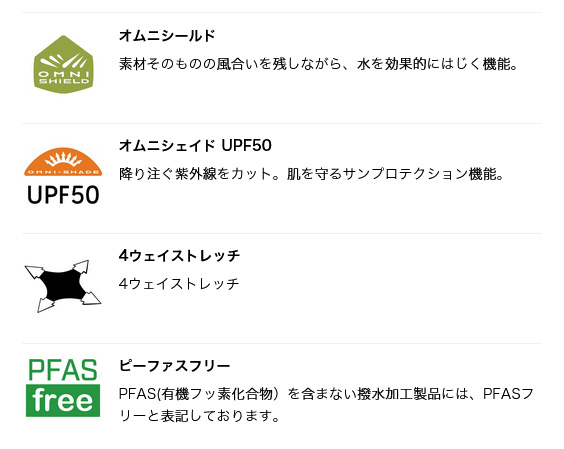Click the bottom-right arrow of stretch icon
564x449 pixels.
point(91,299)
